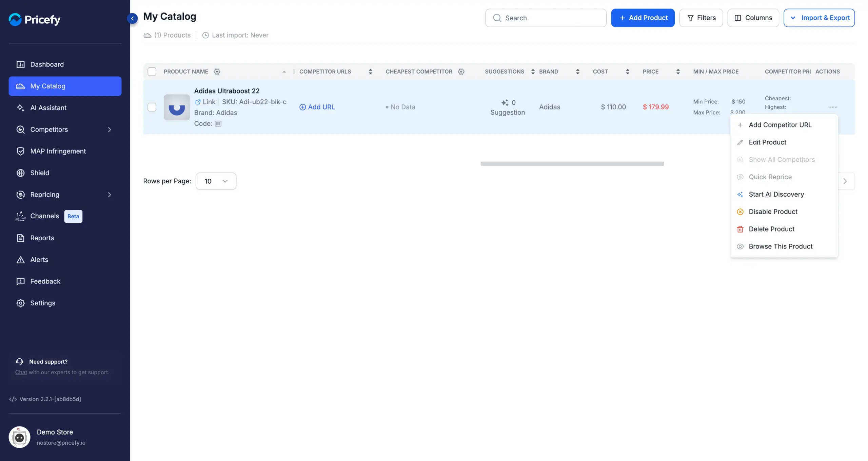Click the Shield globe icon
This screenshot has height=461, width=868.
21,173
